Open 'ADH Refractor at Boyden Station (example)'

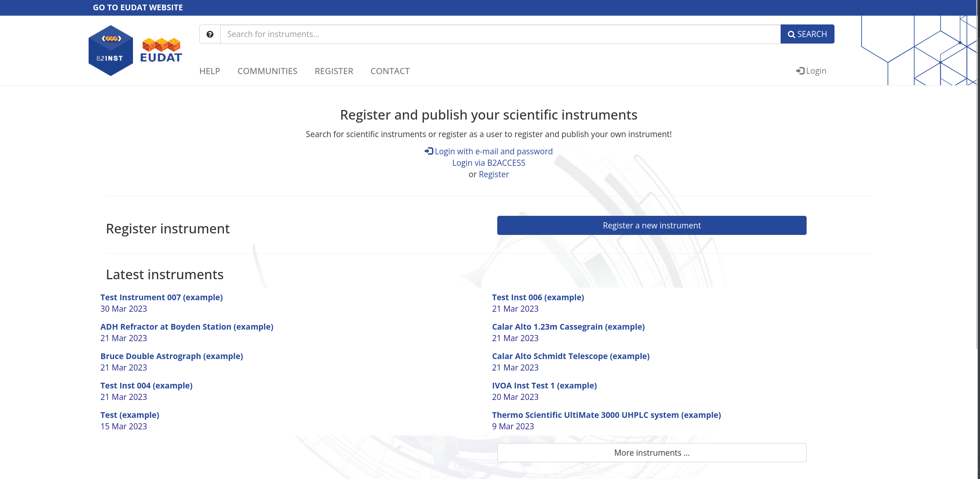pos(187,327)
